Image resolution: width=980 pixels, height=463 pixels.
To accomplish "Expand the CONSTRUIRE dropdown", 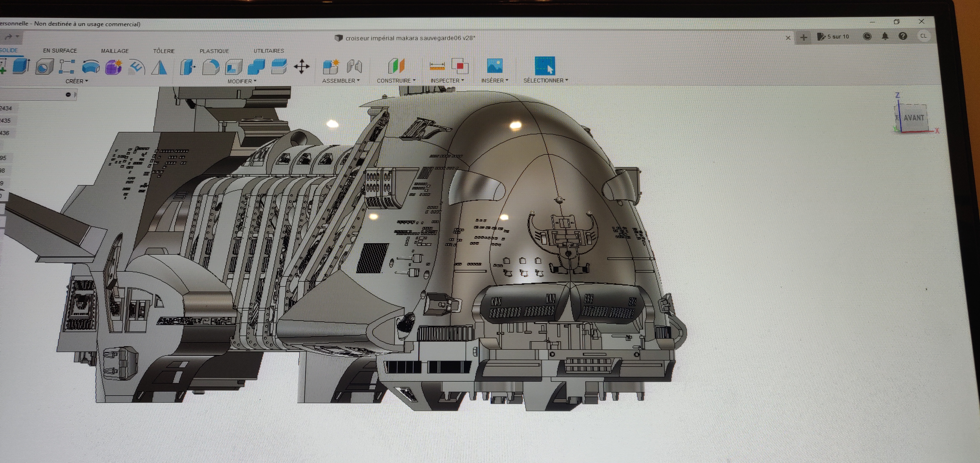I will pyautogui.click(x=396, y=81).
